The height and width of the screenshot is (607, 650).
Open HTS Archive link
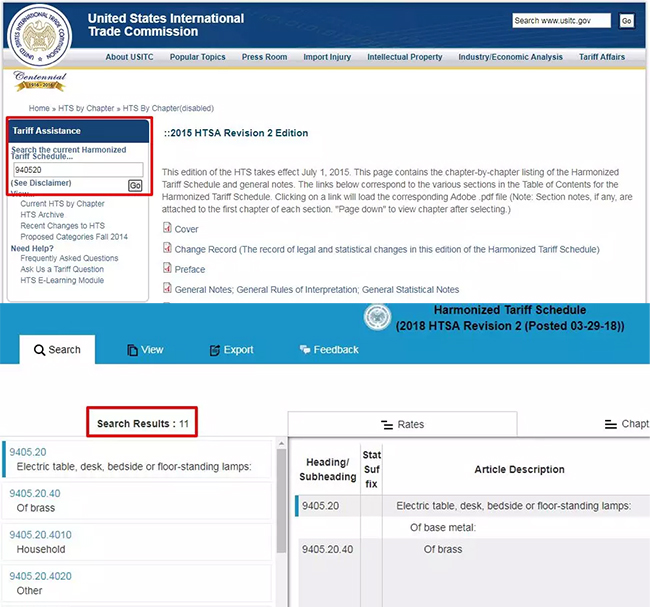(42, 215)
